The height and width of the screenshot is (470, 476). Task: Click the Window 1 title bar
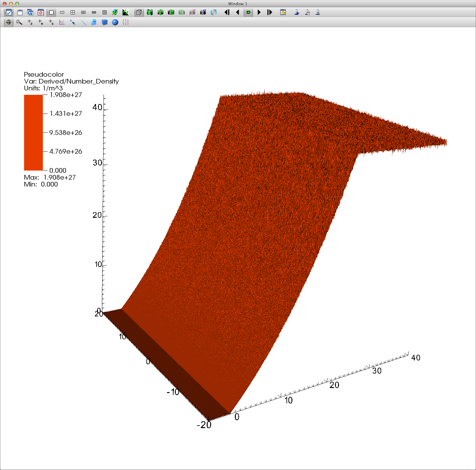pyautogui.click(x=238, y=4)
